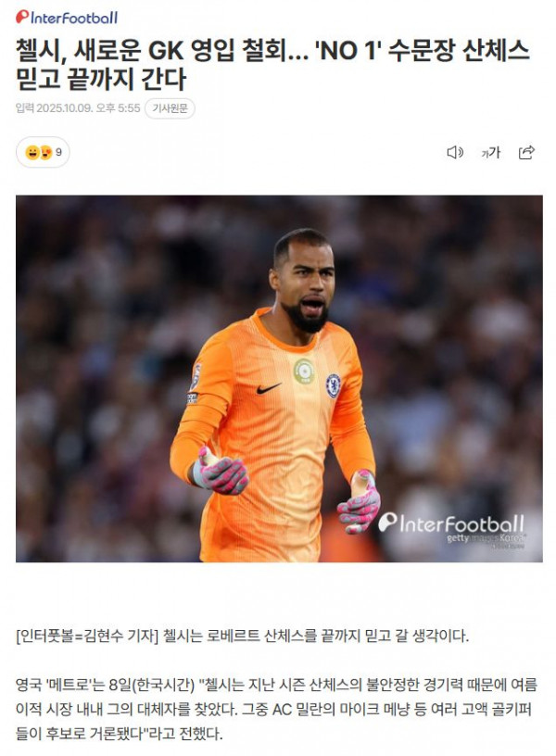Image resolution: width=556 pixels, height=756 pixels.
Task: Open the goalkeeper's face in the photo
Action: pos(303,280)
